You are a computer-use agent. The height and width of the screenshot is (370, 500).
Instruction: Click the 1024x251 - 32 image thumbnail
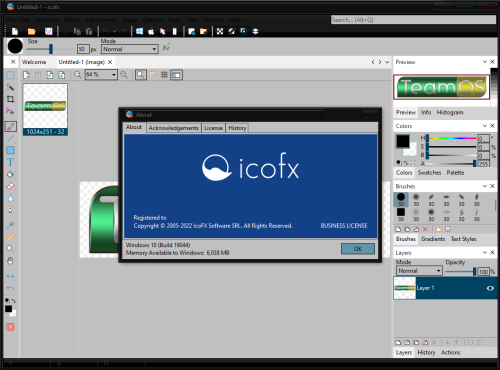click(x=45, y=109)
